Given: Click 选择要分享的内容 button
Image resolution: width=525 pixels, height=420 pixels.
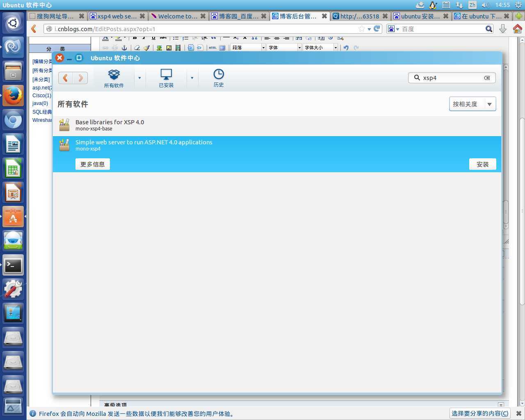Looking at the screenshot, I should tap(480, 413).
